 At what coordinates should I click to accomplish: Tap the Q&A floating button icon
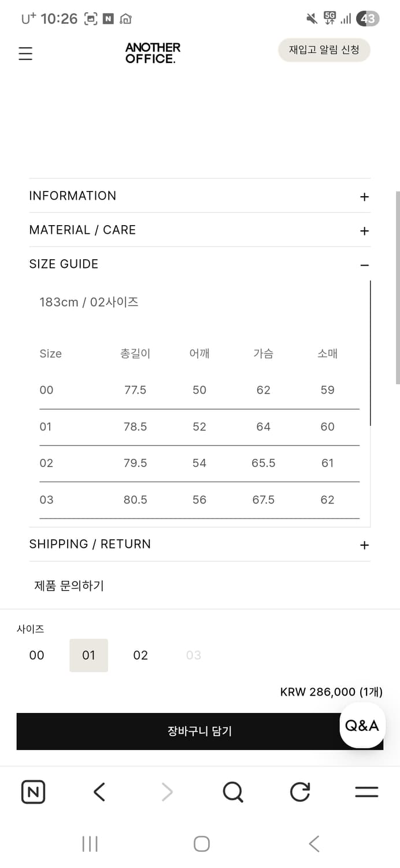pos(361,726)
